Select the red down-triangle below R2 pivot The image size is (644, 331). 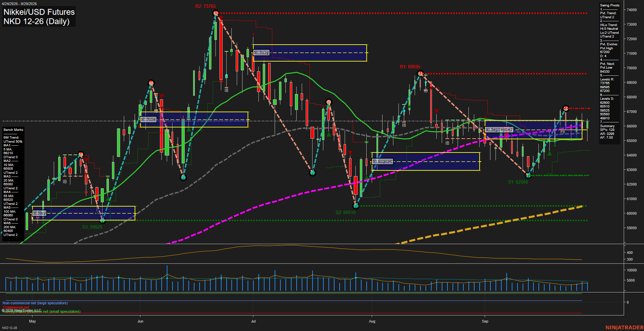click(221, 18)
